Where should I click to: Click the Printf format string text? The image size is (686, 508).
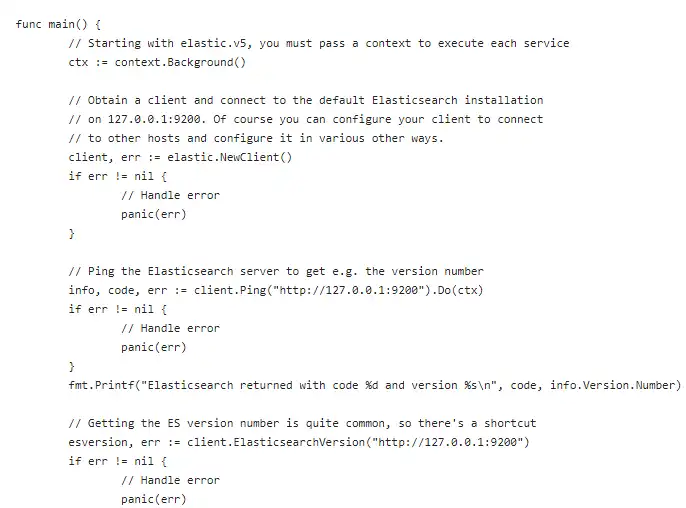click(x=312, y=385)
